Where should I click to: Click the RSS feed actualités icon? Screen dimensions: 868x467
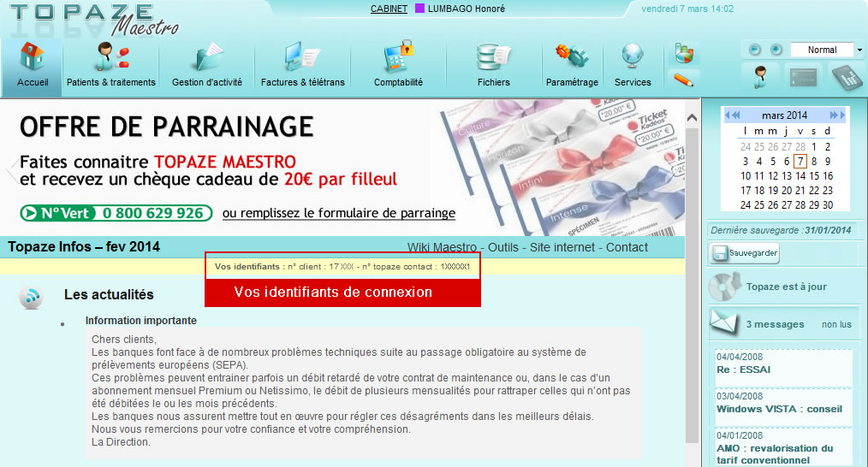(x=32, y=297)
